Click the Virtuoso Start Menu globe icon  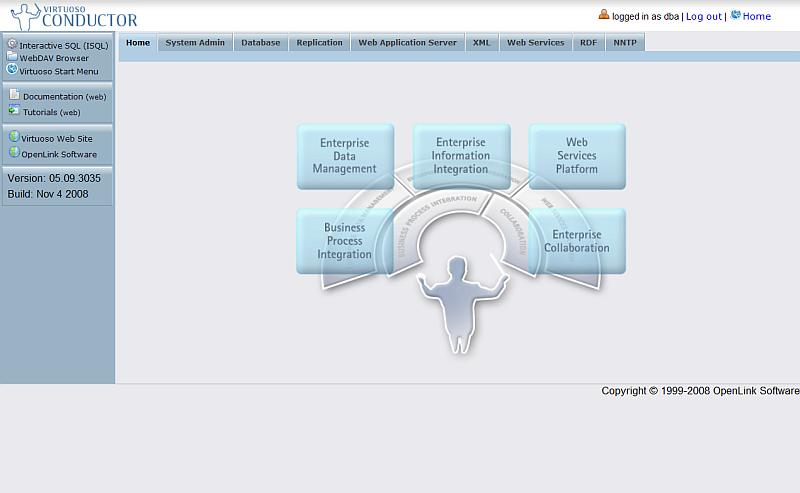click(12, 69)
